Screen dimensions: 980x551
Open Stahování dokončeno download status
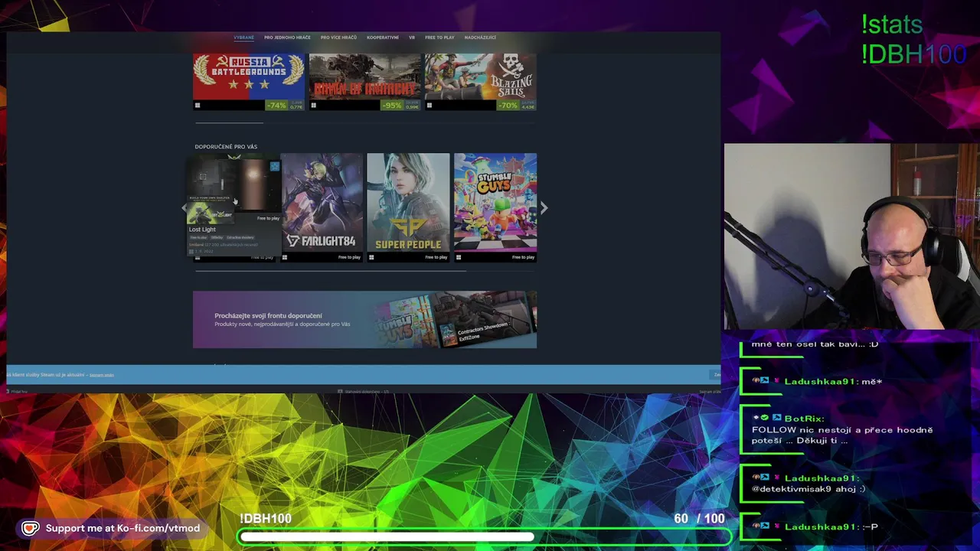tap(364, 391)
